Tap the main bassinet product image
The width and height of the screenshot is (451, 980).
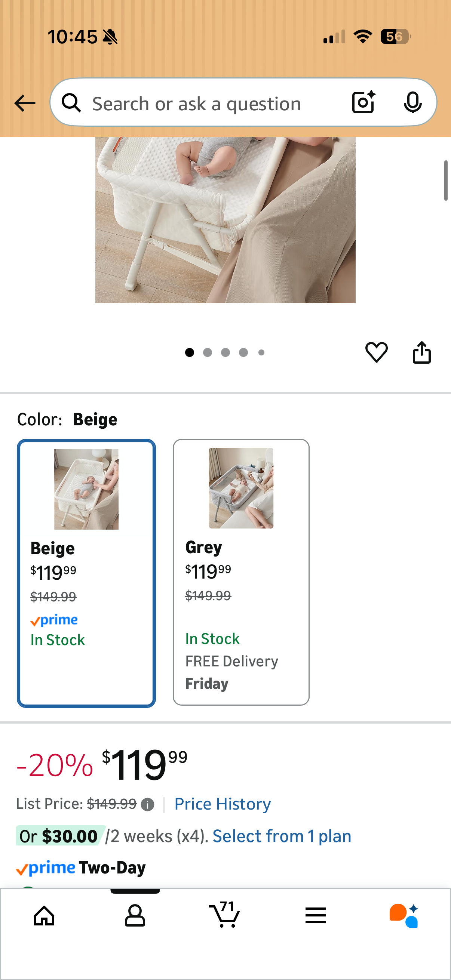(x=225, y=219)
